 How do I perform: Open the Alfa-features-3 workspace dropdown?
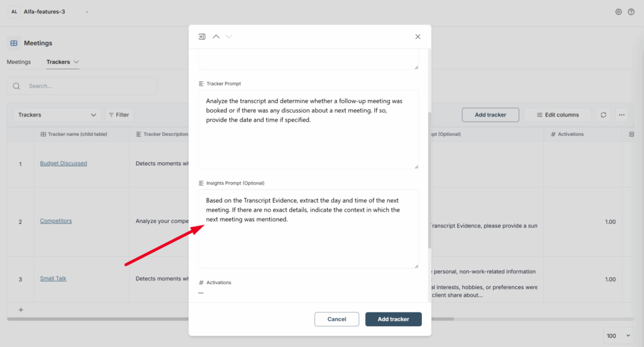(86, 12)
